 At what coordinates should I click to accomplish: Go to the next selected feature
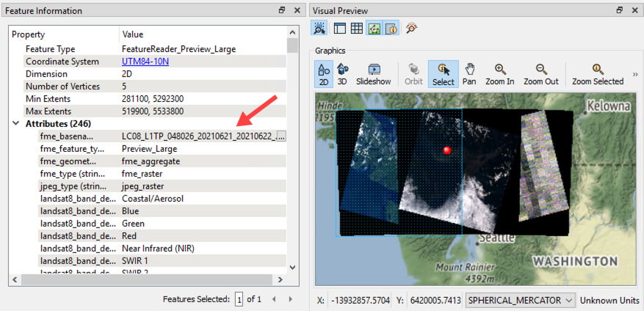click(x=290, y=299)
